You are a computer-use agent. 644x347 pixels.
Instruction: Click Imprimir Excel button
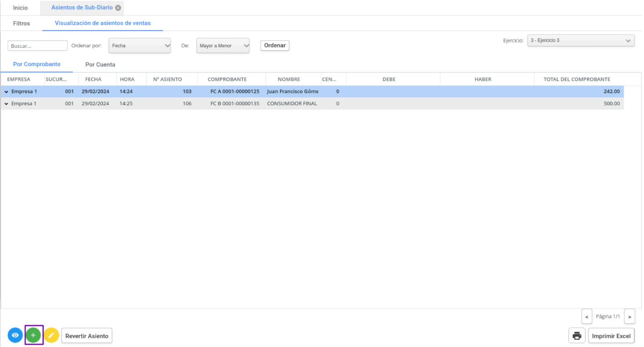point(611,336)
